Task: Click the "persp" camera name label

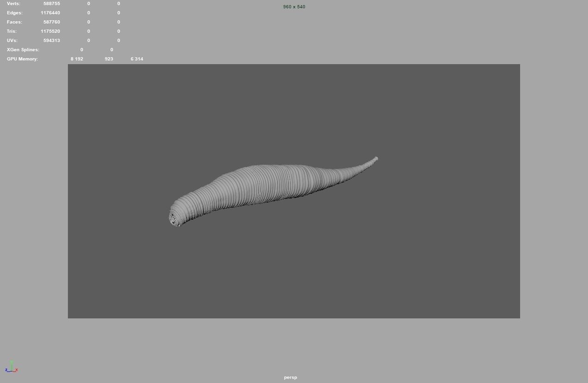Action: click(x=291, y=377)
